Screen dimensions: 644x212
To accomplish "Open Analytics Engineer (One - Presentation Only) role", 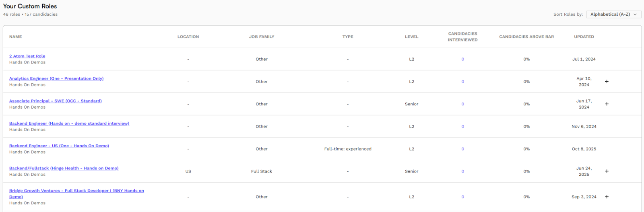I will point(56,79).
